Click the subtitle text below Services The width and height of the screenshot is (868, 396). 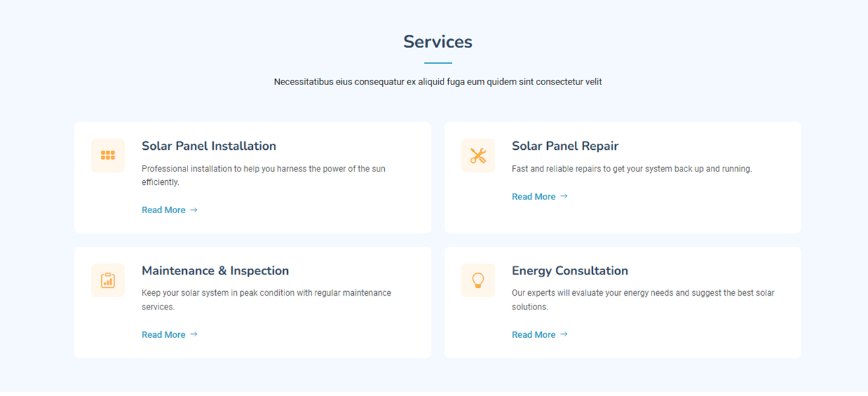(438, 82)
